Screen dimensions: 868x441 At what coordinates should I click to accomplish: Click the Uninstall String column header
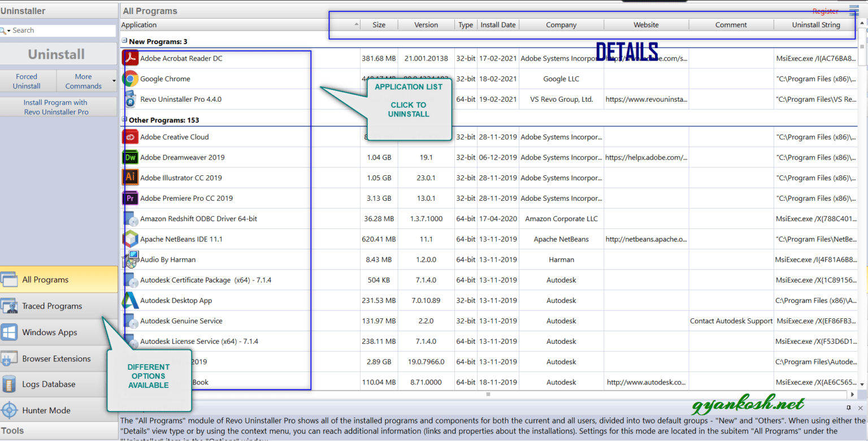tap(816, 24)
